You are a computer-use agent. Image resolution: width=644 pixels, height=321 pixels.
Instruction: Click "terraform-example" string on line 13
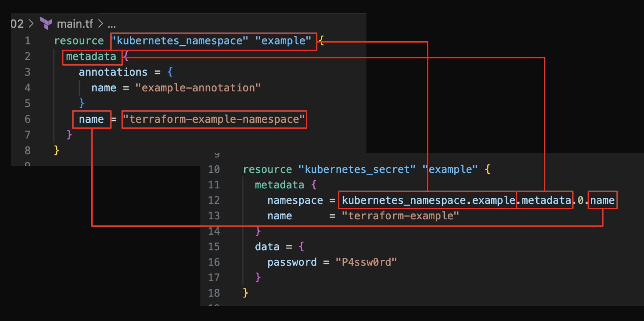coord(400,216)
